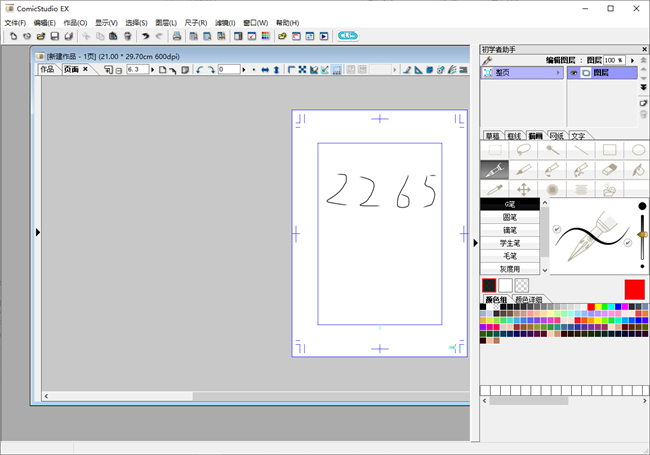Switch to the 文字 tab

(579, 135)
